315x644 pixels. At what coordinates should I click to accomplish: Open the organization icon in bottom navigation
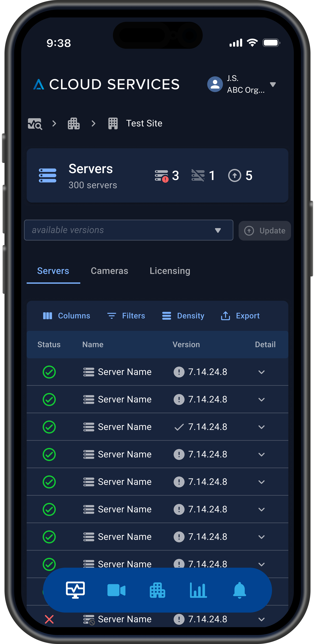pos(157,590)
